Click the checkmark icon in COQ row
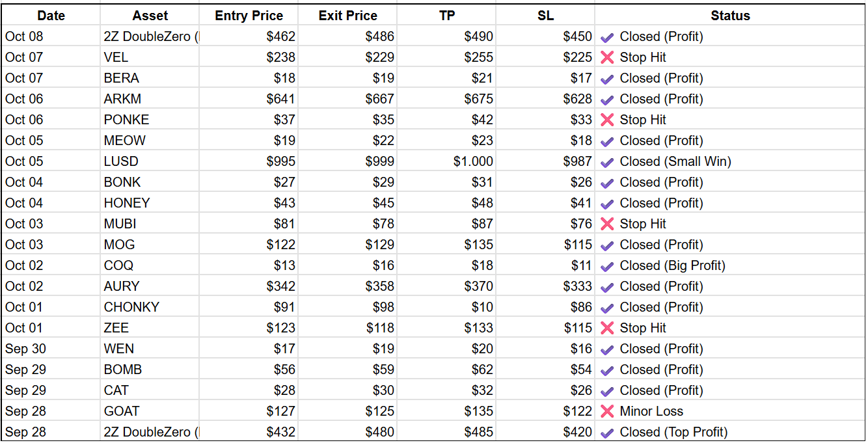Viewport: 868px width, 445px height. click(607, 266)
